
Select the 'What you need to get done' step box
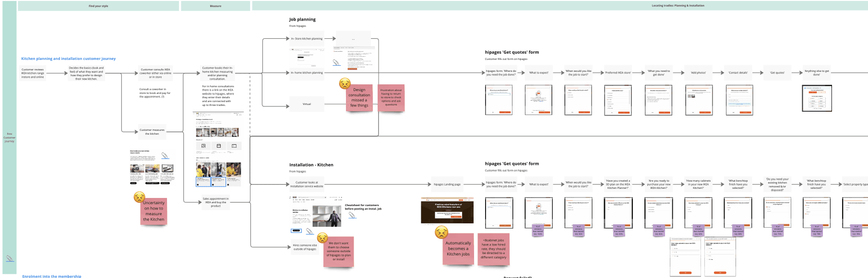click(x=659, y=73)
